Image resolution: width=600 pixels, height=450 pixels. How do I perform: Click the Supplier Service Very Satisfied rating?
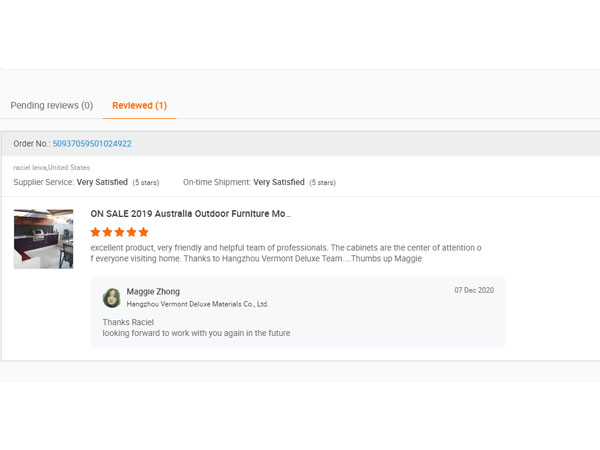(x=100, y=183)
